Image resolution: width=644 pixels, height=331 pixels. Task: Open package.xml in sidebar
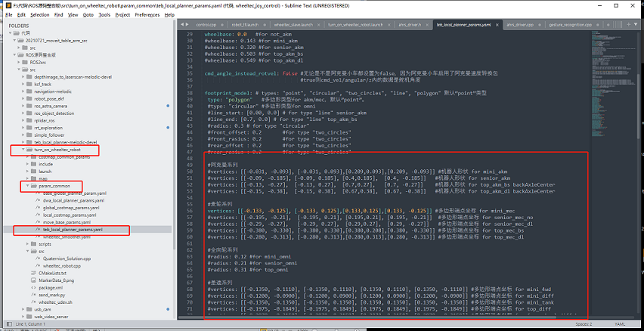(x=51, y=287)
